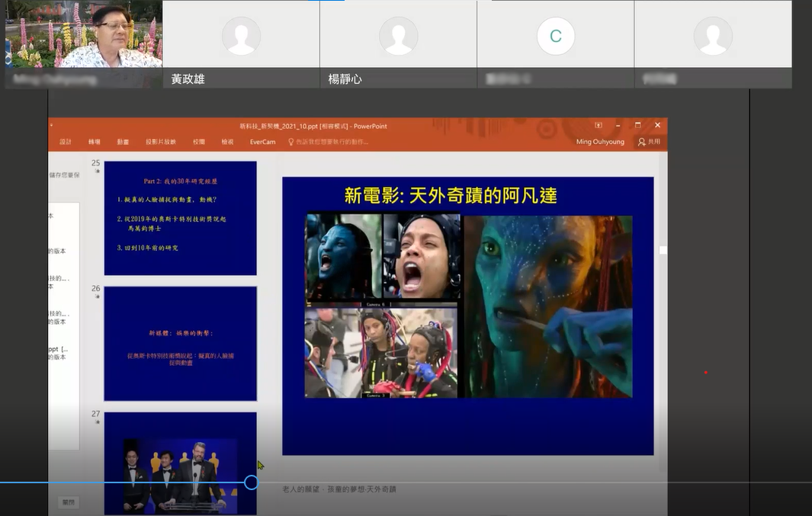Select slide 25 thumbnail 'Part 2'
Image resolution: width=812 pixels, height=516 pixels.
tap(180, 218)
